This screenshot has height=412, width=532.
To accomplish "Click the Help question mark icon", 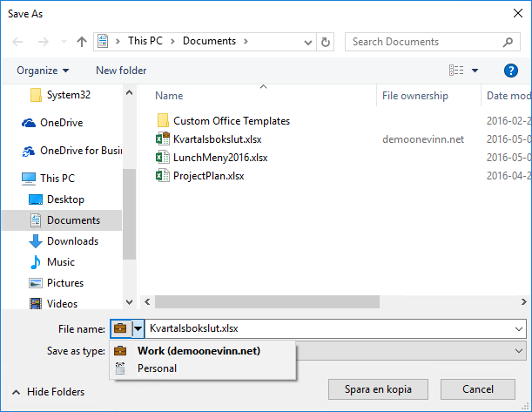I will coord(511,71).
